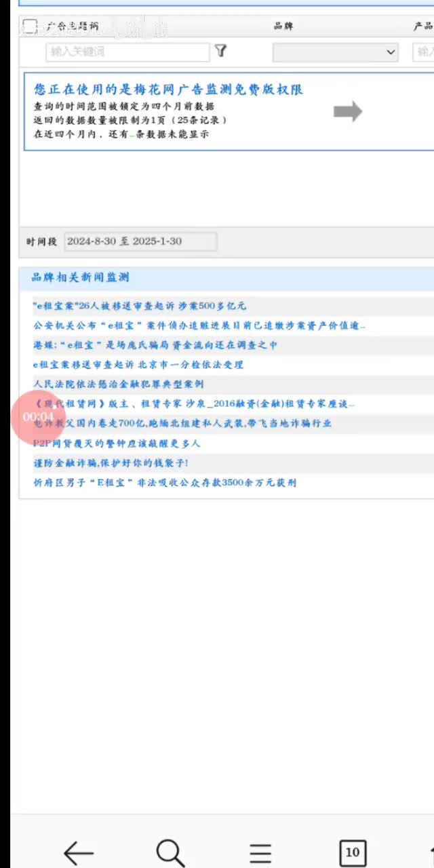Open news "e租宝案"26人被移送审查起诉
This screenshot has height=868, width=434.
click(140, 306)
